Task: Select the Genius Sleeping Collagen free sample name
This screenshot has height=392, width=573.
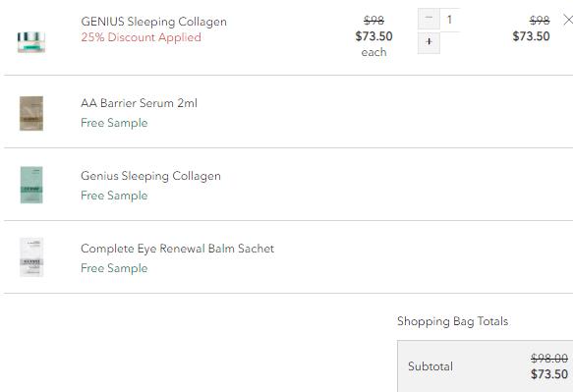Action: coord(151,176)
